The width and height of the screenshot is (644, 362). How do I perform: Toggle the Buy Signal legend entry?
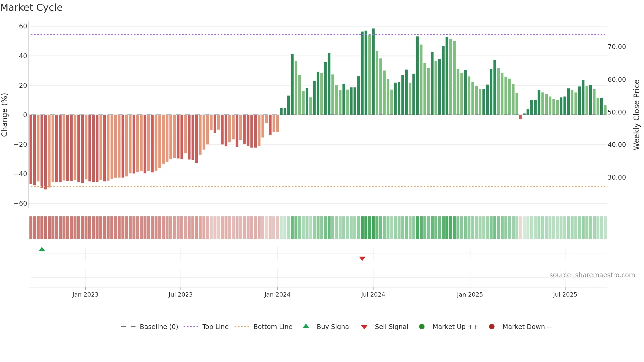point(327,327)
